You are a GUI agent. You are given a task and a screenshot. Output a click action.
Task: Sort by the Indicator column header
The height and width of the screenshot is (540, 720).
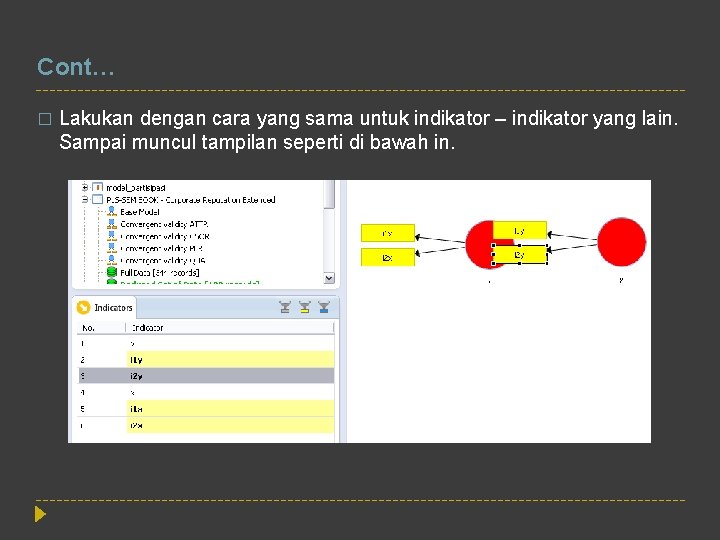[230, 328]
